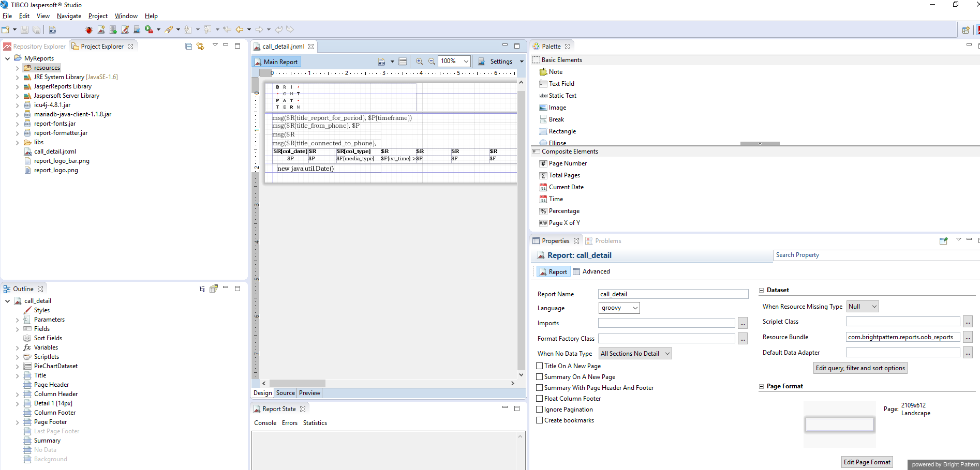The height and width of the screenshot is (470, 980).
Task: Click the Resource Bundle ellipsis button
Action: (x=968, y=337)
